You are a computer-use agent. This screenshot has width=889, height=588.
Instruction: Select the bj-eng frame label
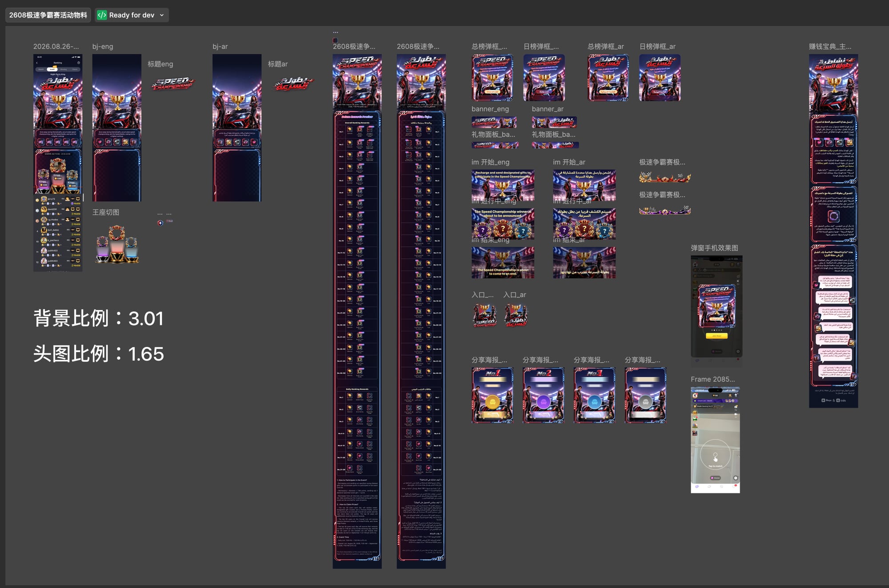tap(103, 46)
